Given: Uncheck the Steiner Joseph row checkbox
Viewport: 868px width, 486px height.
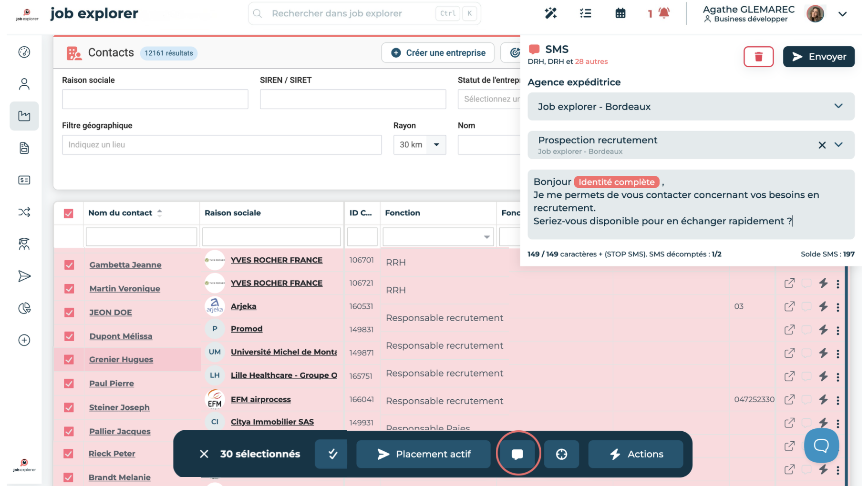Looking at the screenshot, I should (x=69, y=407).
